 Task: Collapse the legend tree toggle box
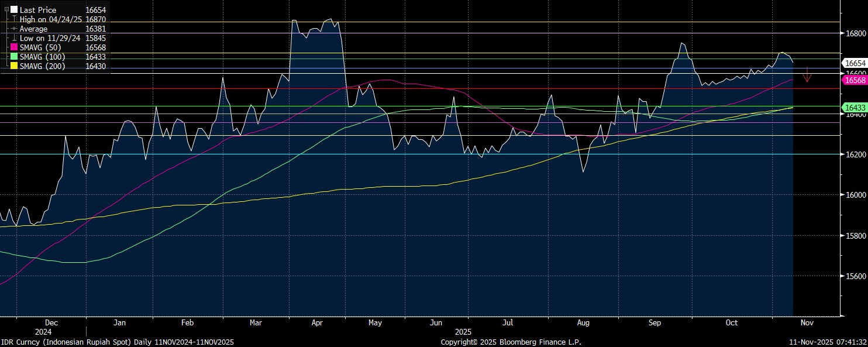[6, 10]
